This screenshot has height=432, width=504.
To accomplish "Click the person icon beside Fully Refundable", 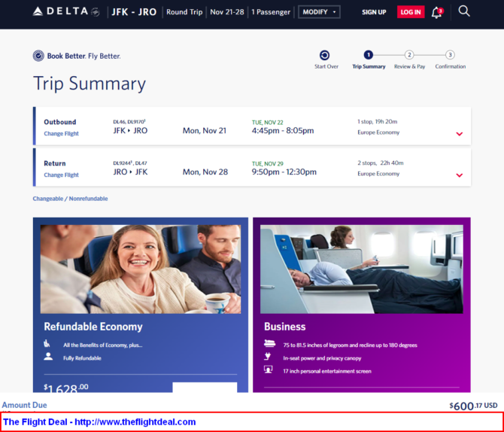I will pos(48,357).
